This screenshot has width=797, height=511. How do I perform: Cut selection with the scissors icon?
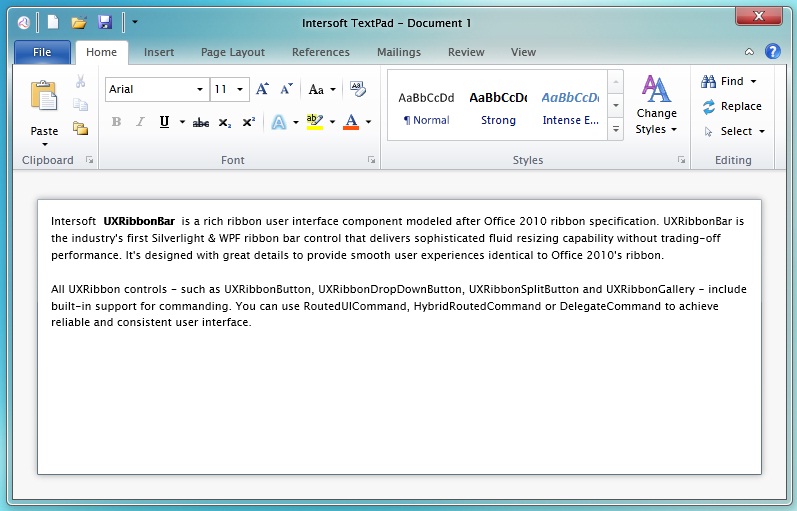tap(80, 81)
